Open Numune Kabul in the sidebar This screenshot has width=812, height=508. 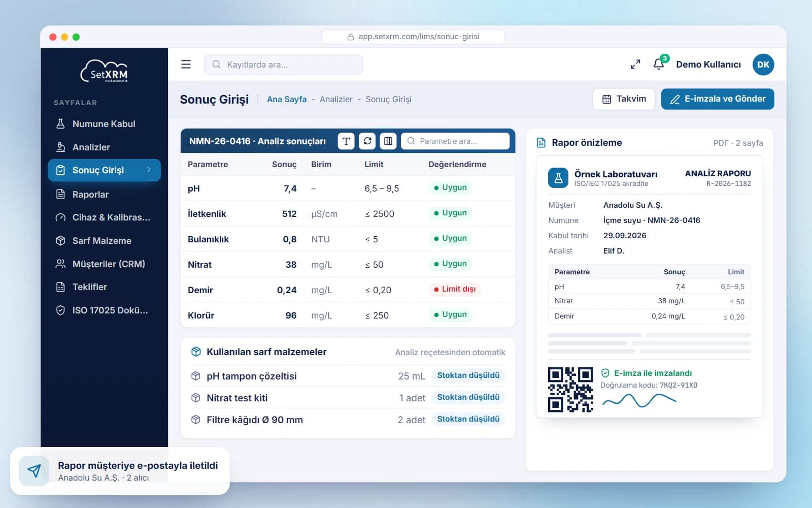pyautogui.click(x=104, y=124)
